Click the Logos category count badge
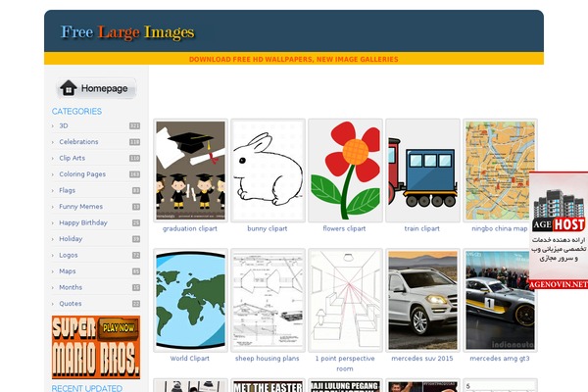The image size is (588, 392). 136,255
